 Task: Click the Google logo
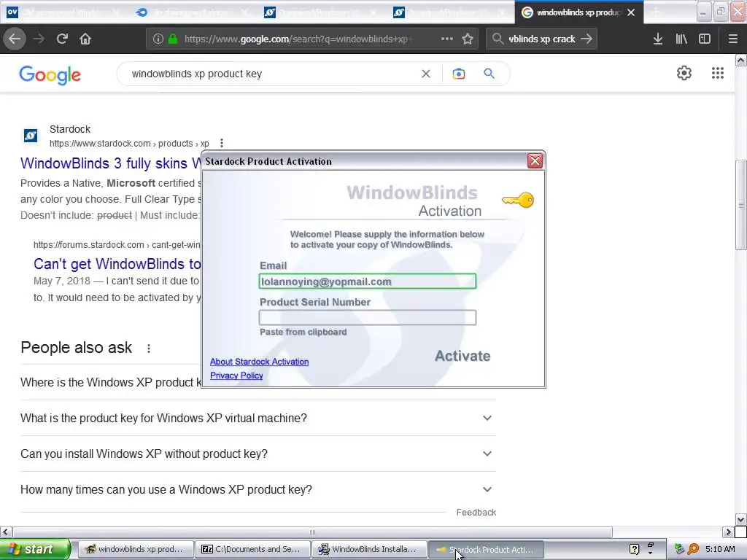click(x=50, y=75)
